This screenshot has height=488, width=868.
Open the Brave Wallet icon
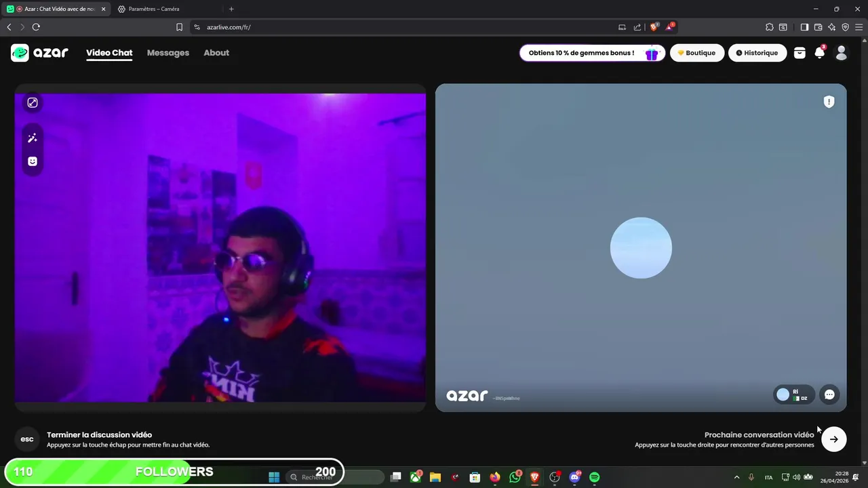[x=818, y=27]
